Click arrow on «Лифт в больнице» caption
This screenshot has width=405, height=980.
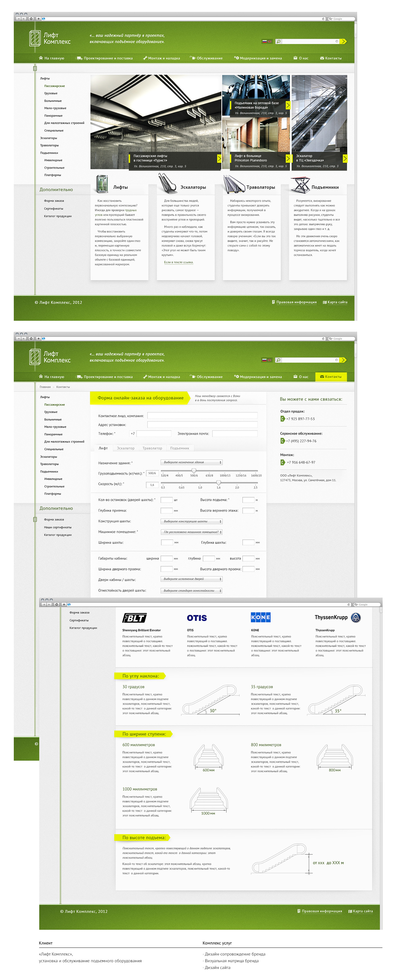tap(288, 158)
